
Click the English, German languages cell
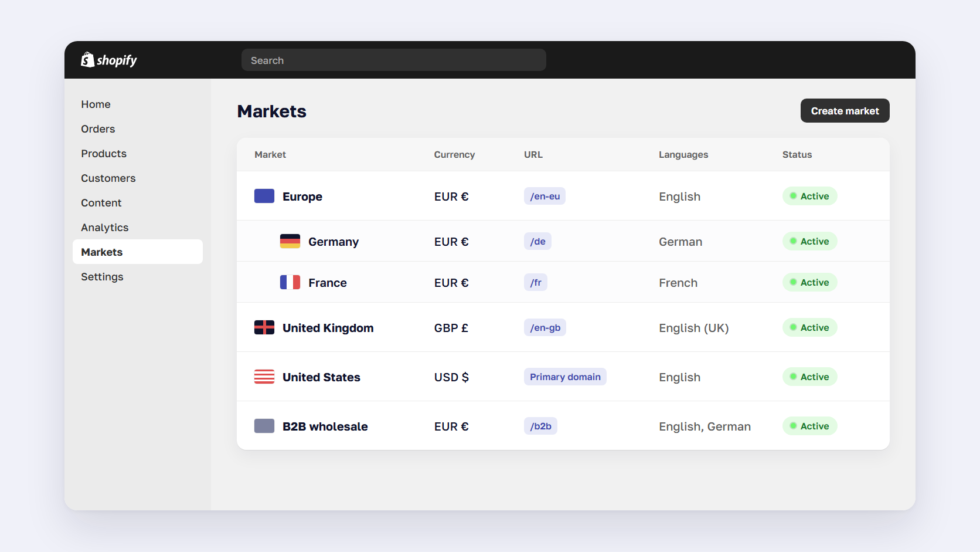(x=705, y=426)
